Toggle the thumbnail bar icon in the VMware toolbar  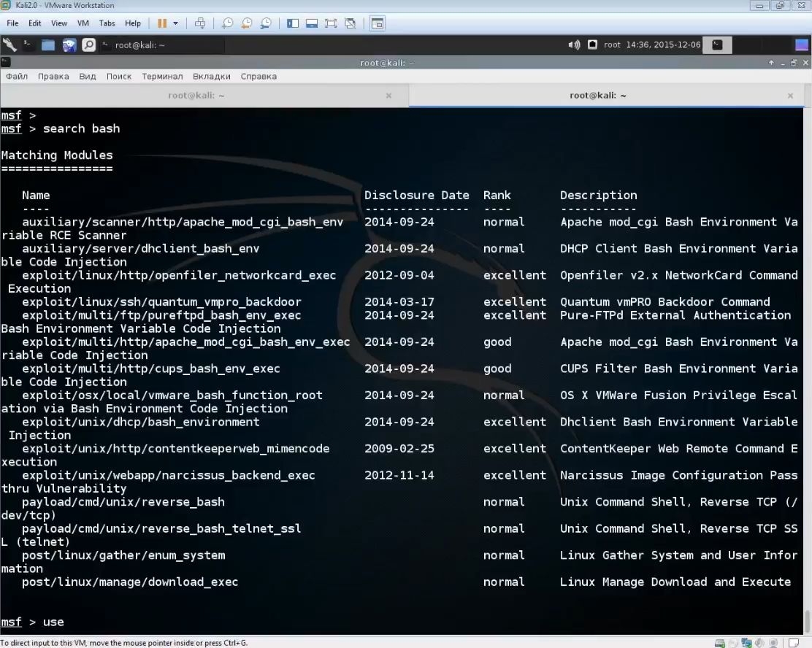(x=312, y=23)
